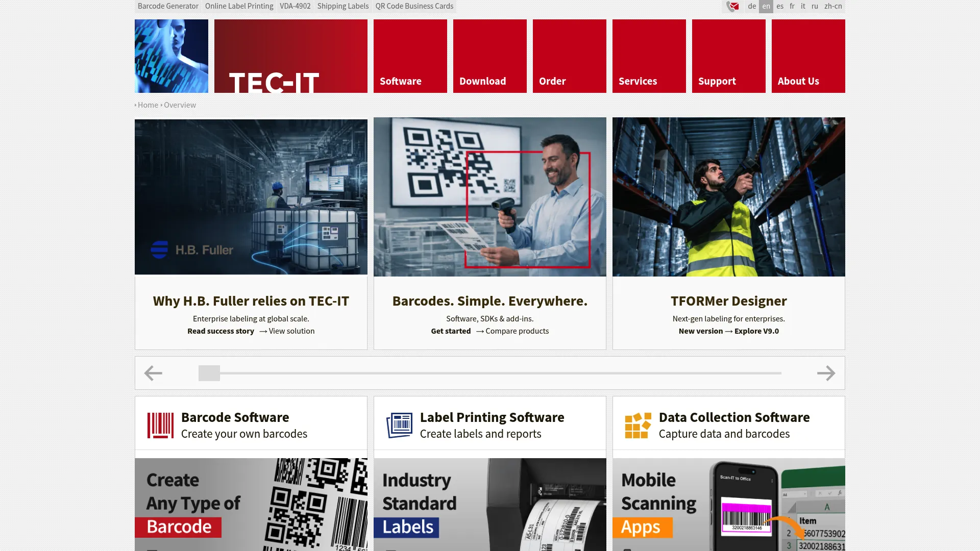
Task: Switch language to Chinese (zh-cn)
Action: 833,6
